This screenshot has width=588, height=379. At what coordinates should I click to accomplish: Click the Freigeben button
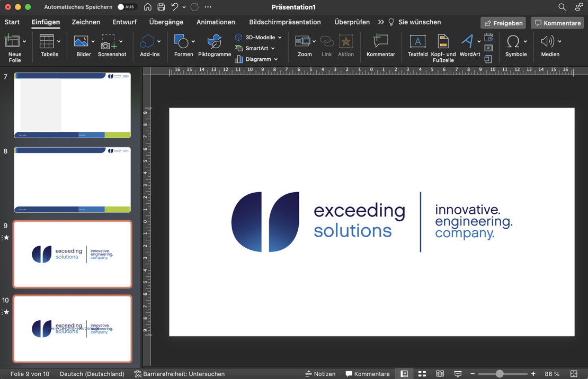(x=503, y=23)
